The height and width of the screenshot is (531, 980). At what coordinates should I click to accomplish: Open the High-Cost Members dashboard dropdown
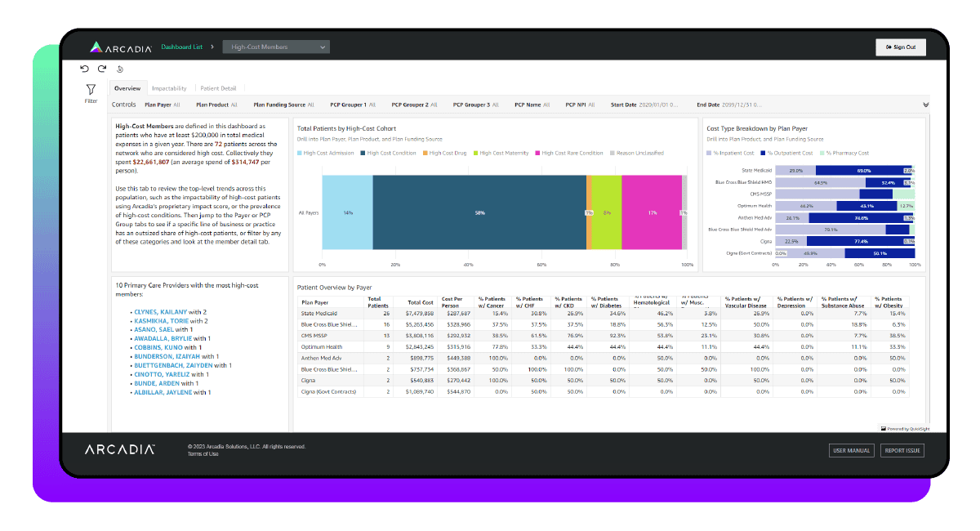(277, 47)
